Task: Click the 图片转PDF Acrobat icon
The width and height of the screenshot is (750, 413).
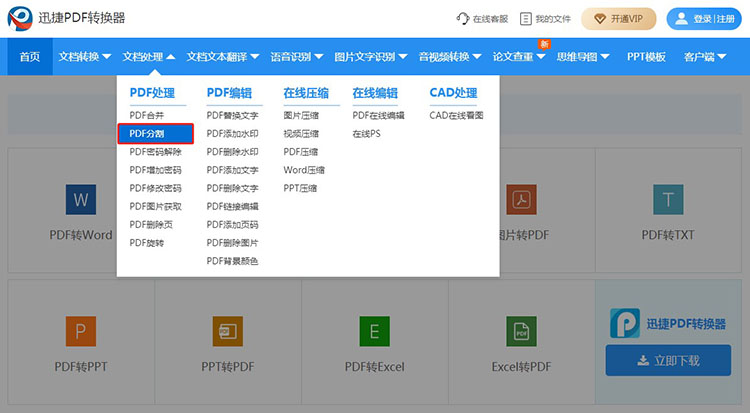Action: coord(521,199)
